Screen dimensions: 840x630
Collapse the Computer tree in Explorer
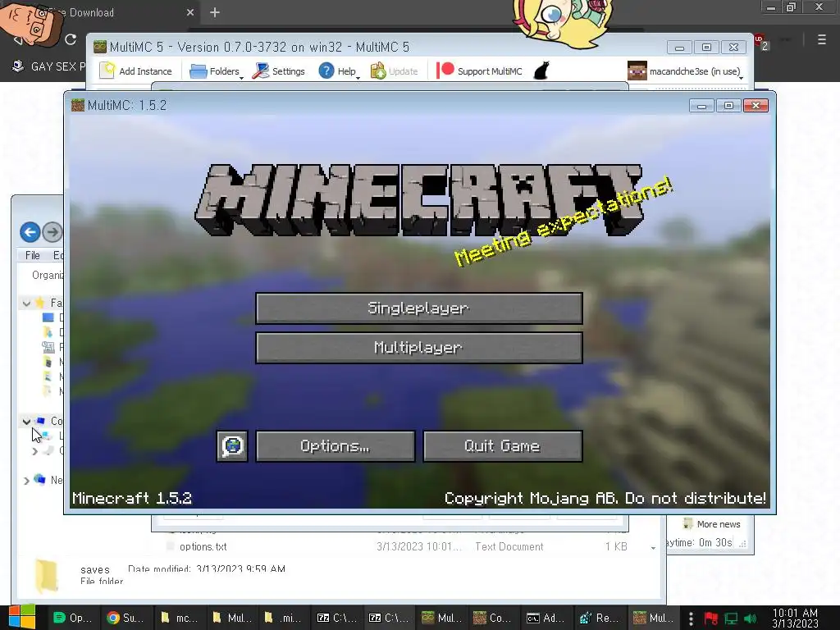[26, 422]
